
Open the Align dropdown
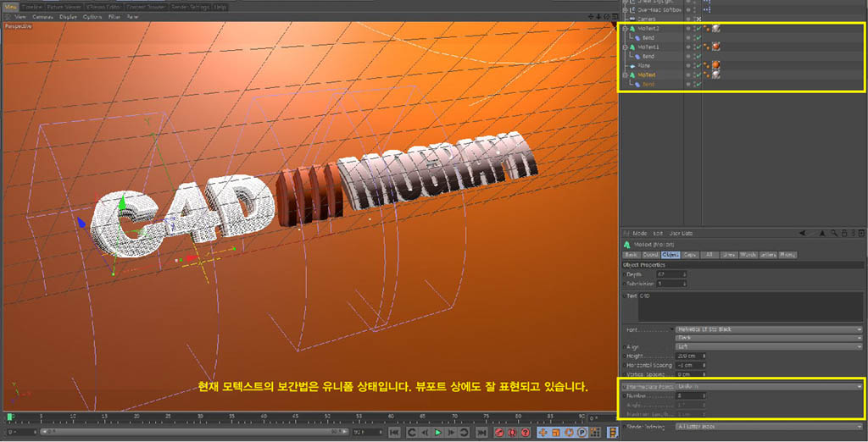pyautogui.click(x=769, y=347)
